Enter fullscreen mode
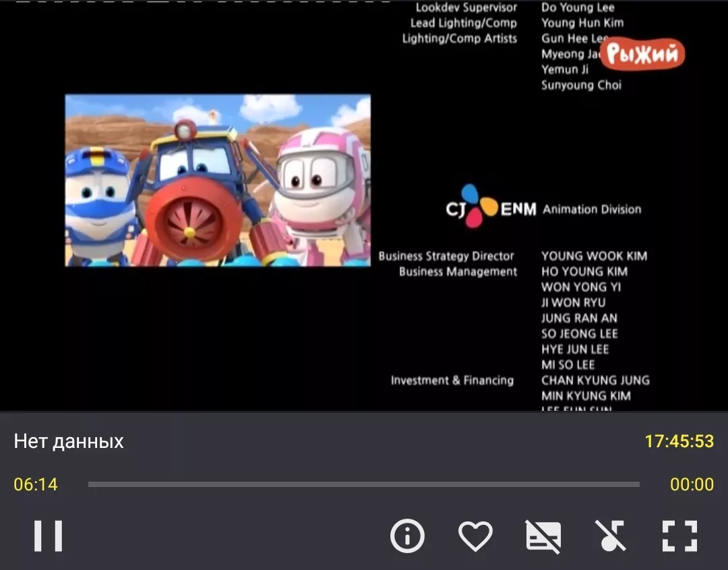Image resolution: width=728 pixels, height=570 pixels. 679,536
